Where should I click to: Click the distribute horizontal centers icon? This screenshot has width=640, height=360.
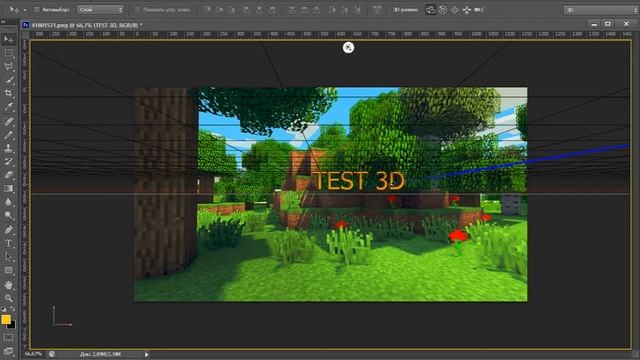[344, 10]
